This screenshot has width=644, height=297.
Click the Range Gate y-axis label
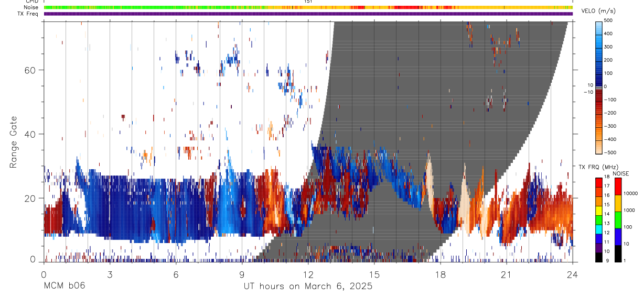pyautogui.click(x=14, y=141)
